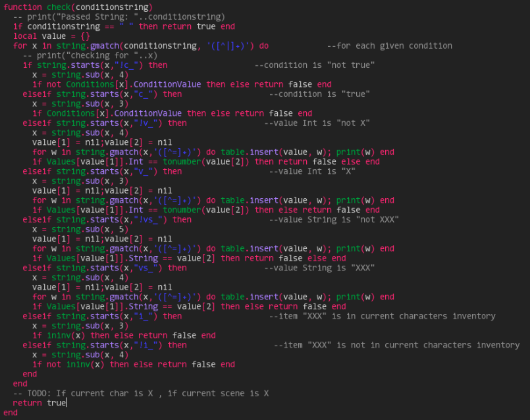Click the string literal "!v_"
Viewport: 530px width, 420px height.
coord(146,123)
